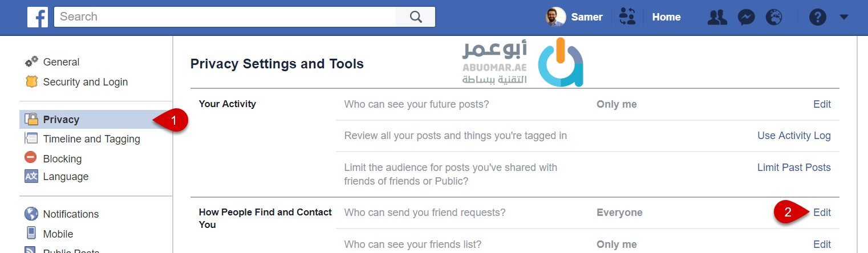Type in the Search field

(225, 17)
